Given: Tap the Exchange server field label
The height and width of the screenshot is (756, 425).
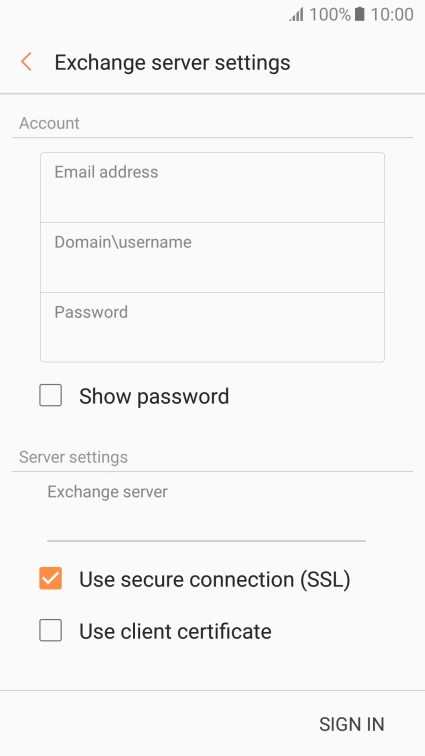Looking at the screenshot, I should coord(108,492).
